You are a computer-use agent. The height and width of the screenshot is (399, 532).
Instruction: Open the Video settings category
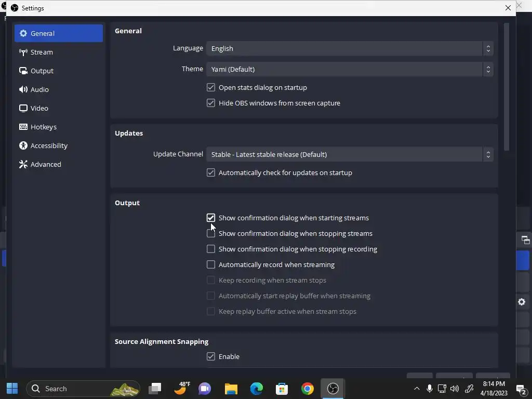pos(58,108)
